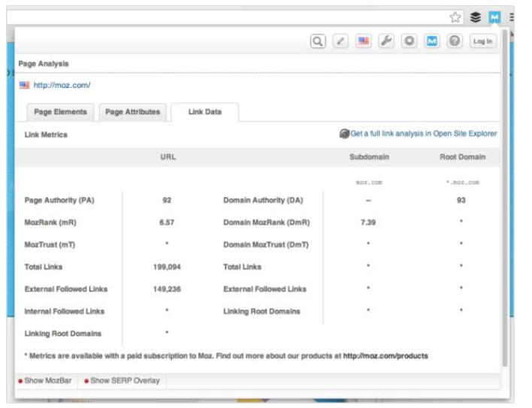Select the Link Data tab
Image resolution: width=532 pixels, height=408 pixels.
[x=205, y=112]
